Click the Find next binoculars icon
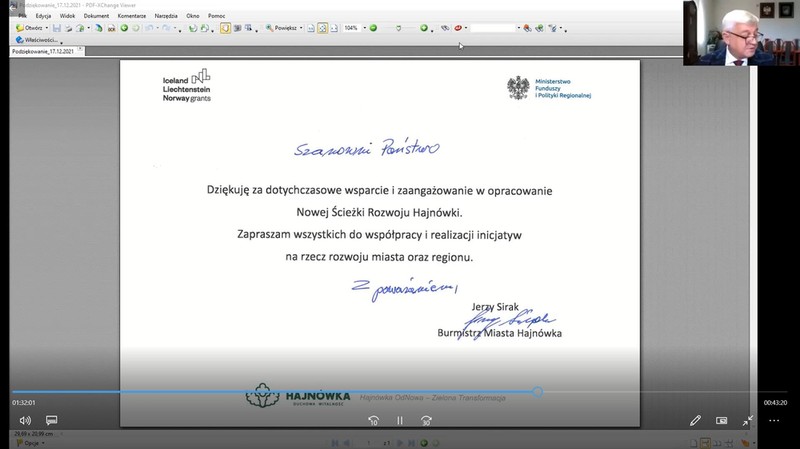Viewport: 800px width, 449px height. pyautogui.click(x=539, y=28)
